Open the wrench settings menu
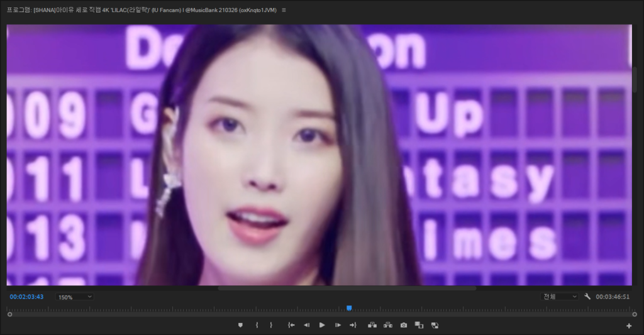This screenshot has width=644, height=335. point(587,297)
